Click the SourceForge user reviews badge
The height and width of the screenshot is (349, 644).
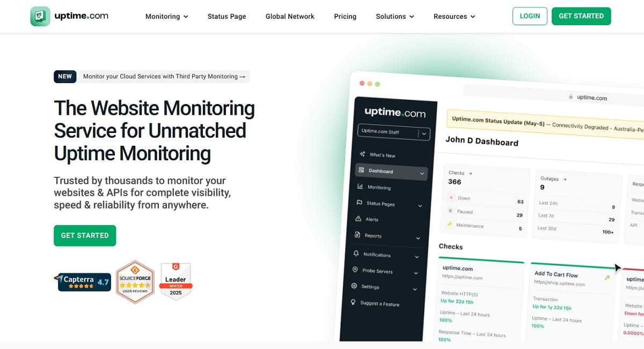click(135, 282)
